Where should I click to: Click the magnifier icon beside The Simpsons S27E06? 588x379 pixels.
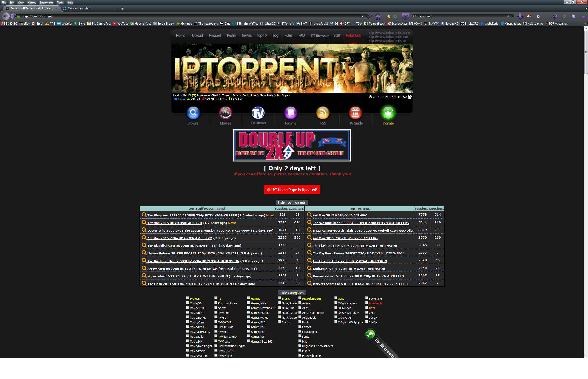tap(144, 215)
